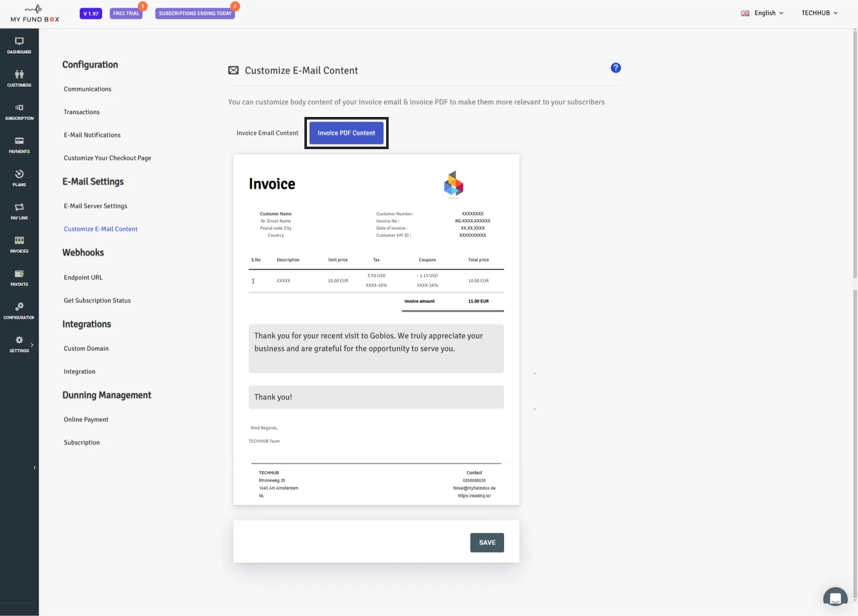The image size is (858, 616).
Task: Open the TECHHUB account dropdown
Action: (819, 13)
